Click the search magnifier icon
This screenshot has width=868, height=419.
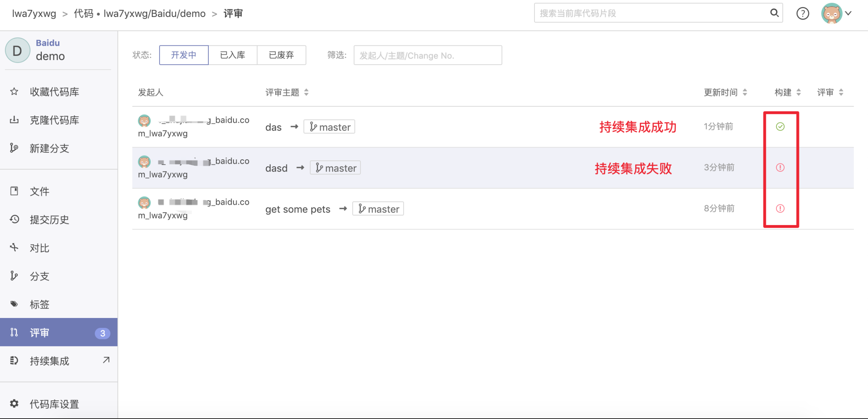coord(774,13)
